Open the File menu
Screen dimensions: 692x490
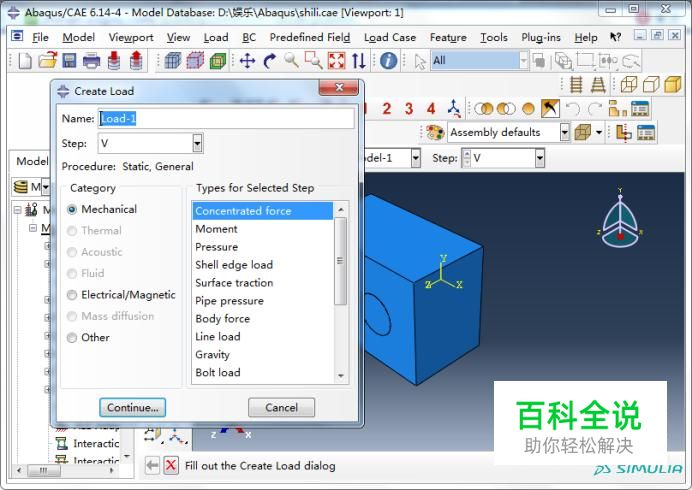(40, 38)
